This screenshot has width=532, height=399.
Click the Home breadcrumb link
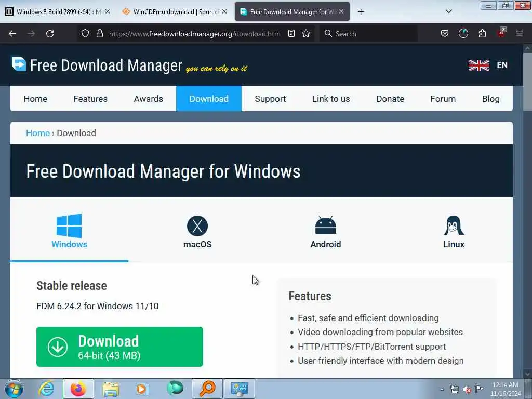coord(37,133)
